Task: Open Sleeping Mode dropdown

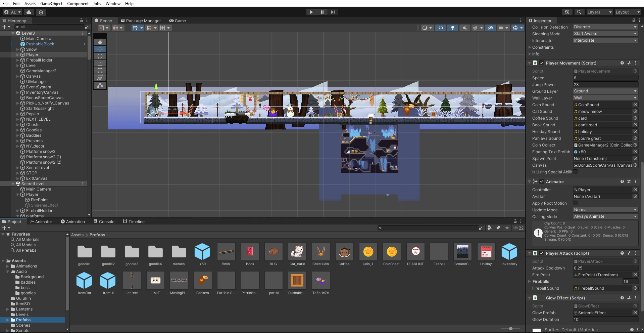Action: pyautogui.click(x=605, y=34)
